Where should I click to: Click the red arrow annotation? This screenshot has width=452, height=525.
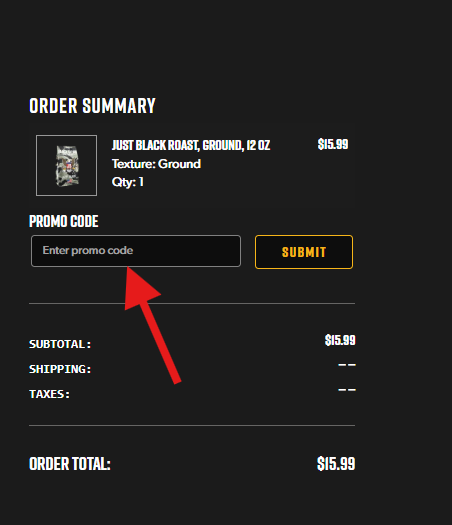151,323
